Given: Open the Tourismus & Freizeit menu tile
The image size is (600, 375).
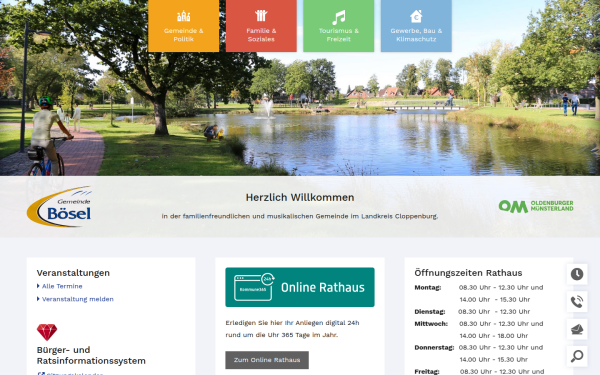Looking at the screenshot, I should click(x=339, y=26).
